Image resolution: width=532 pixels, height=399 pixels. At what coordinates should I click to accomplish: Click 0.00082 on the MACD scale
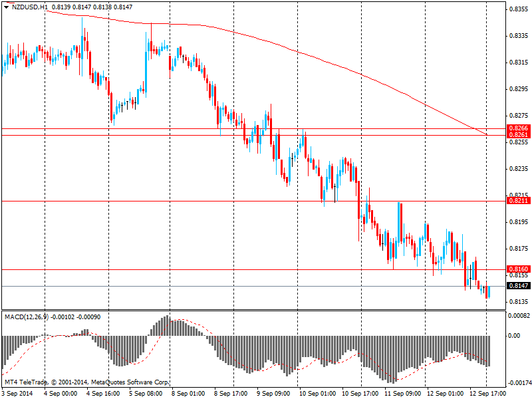point(519,316)
